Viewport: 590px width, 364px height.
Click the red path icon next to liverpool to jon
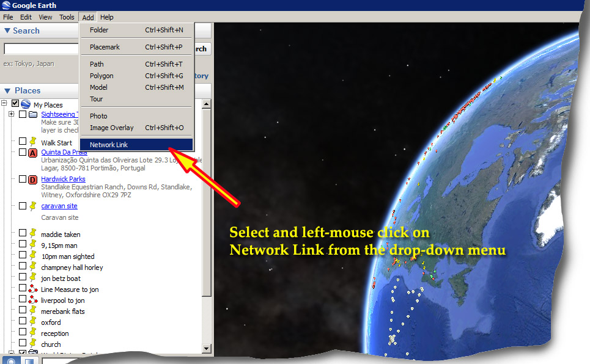pyautogui.click(x=33, y=299)
